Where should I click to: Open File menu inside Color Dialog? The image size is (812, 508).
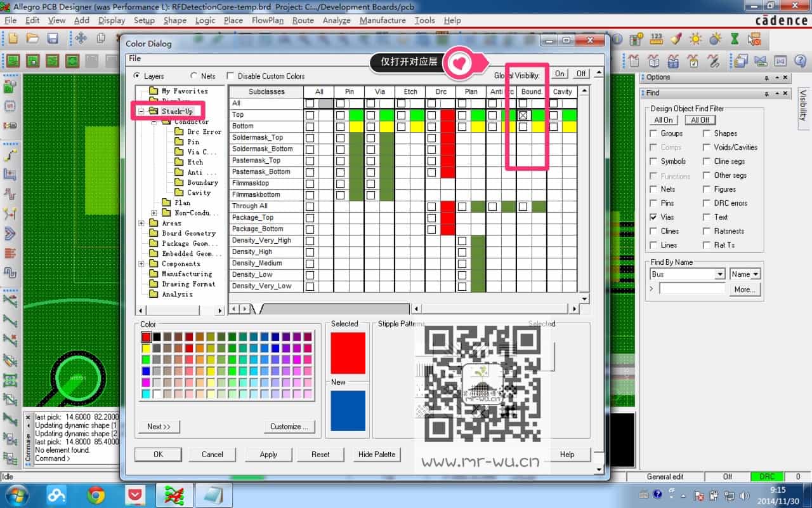(x=134, y=58)
